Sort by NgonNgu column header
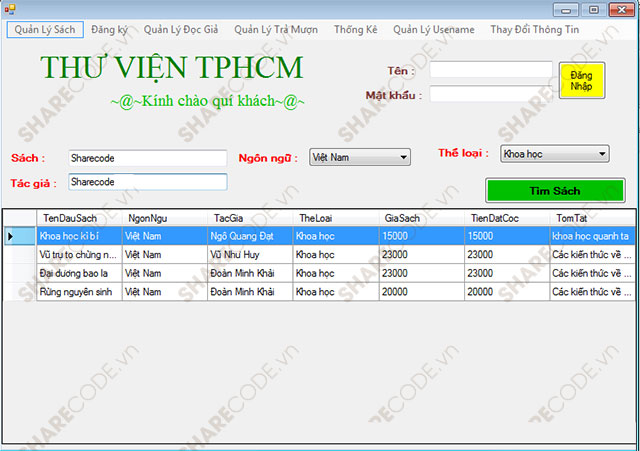This screenshot has height=451, width=640. (x=164, y=218)
